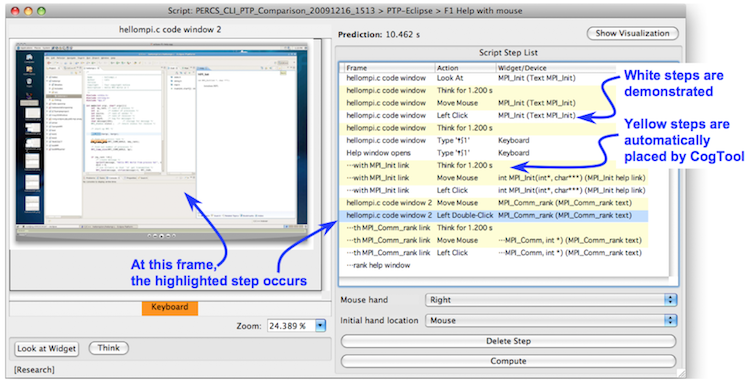Select Think step in MPI_Comm_rank link frame

pos(494,228)
